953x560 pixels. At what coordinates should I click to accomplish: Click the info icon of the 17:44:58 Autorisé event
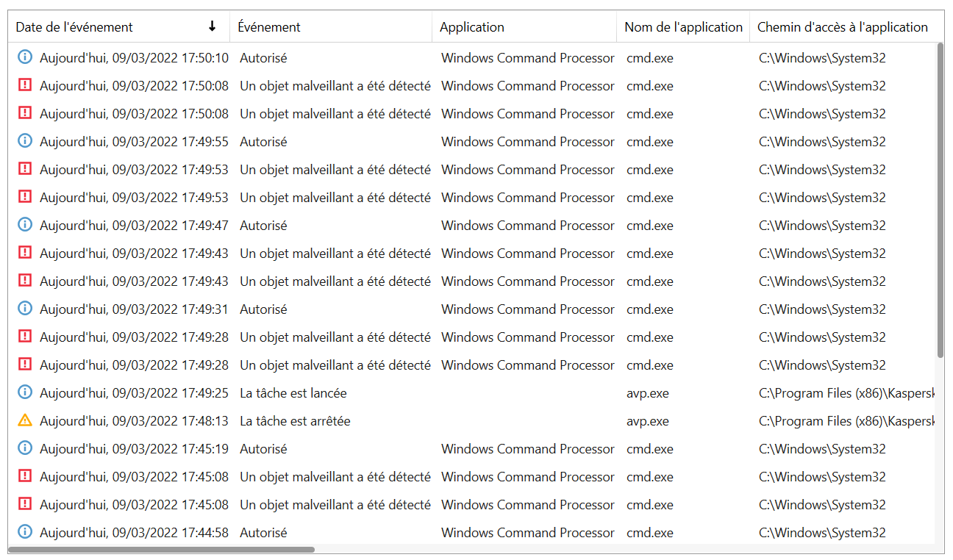pyautogui.click(x=25, y=532)
